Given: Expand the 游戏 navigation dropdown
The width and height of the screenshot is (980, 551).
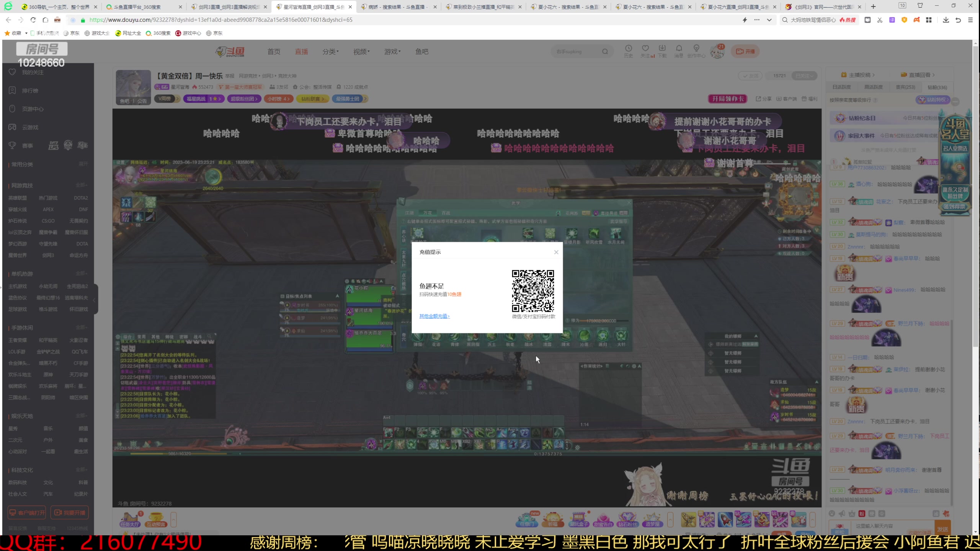Looking at the screenshot, I should point(392,52).
